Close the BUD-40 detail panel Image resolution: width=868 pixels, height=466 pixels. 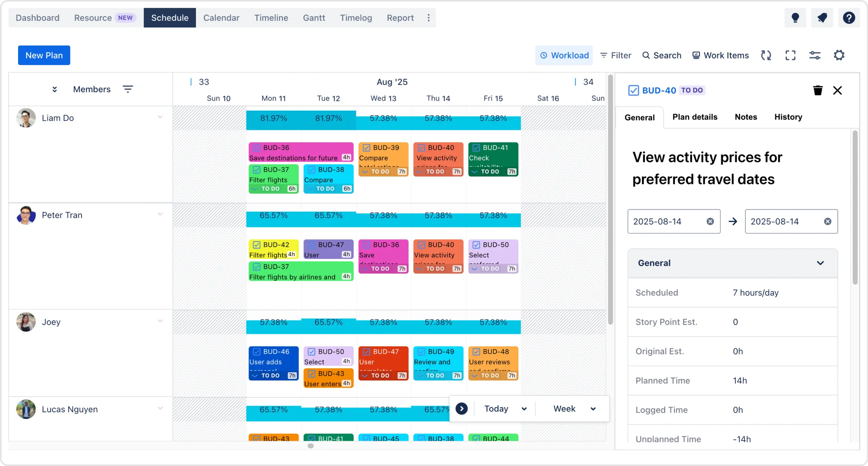pos(837,91)
